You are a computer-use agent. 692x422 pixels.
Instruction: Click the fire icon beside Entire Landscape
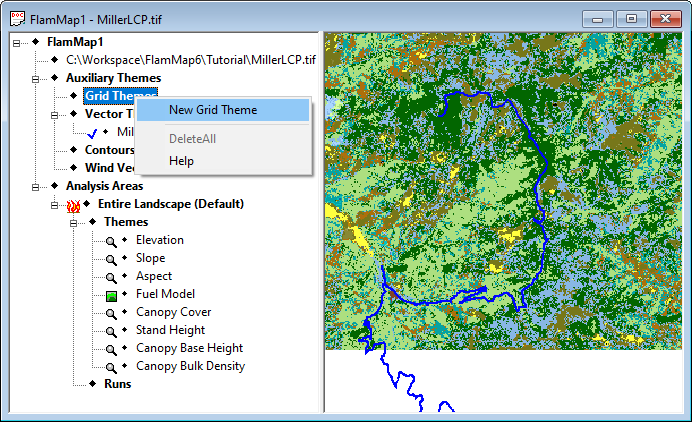tap(73, 206)
